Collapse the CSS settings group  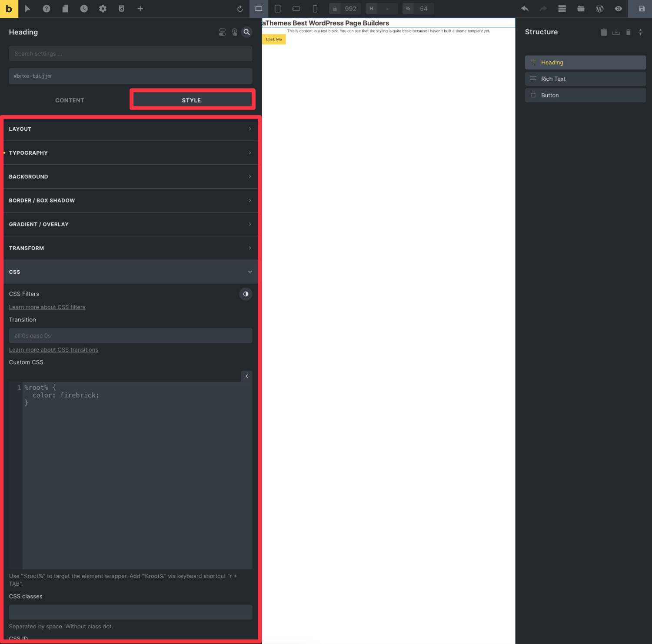(x=130, y=272)
